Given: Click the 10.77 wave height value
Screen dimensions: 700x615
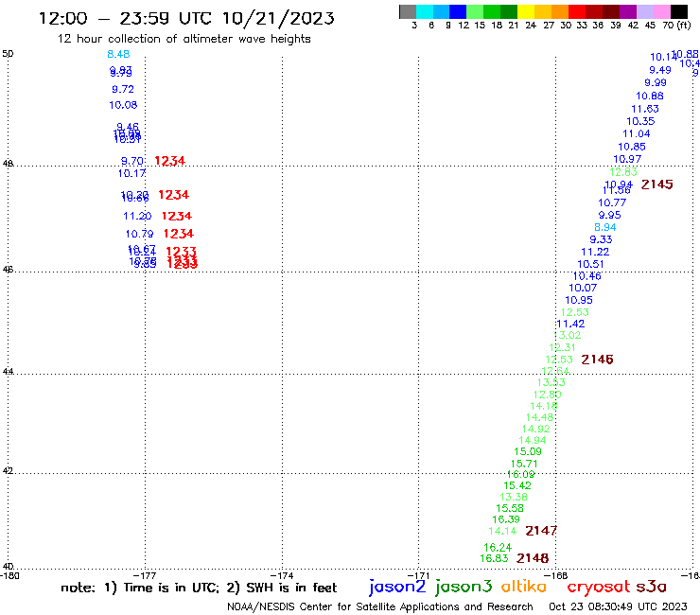Looking at the screenshot, I should tap(612, 202).
